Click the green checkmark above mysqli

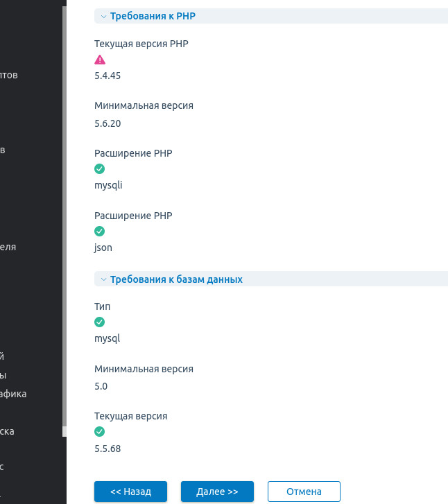coord(99,169)
